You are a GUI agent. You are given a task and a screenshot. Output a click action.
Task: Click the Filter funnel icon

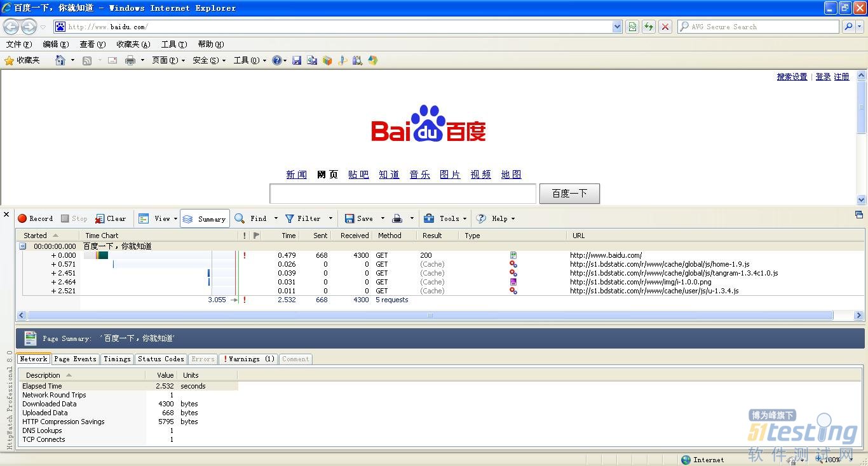tap(290, 218)
